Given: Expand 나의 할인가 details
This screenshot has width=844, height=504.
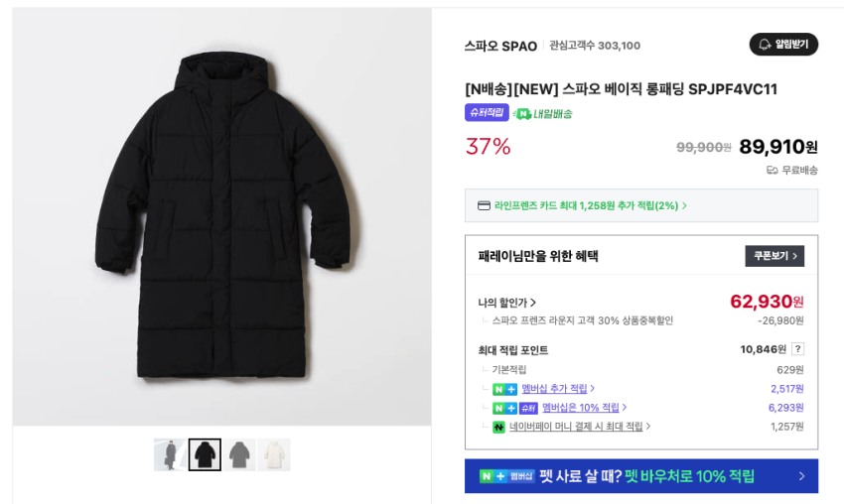Looking at the screenshot, I should pos(506,303).
